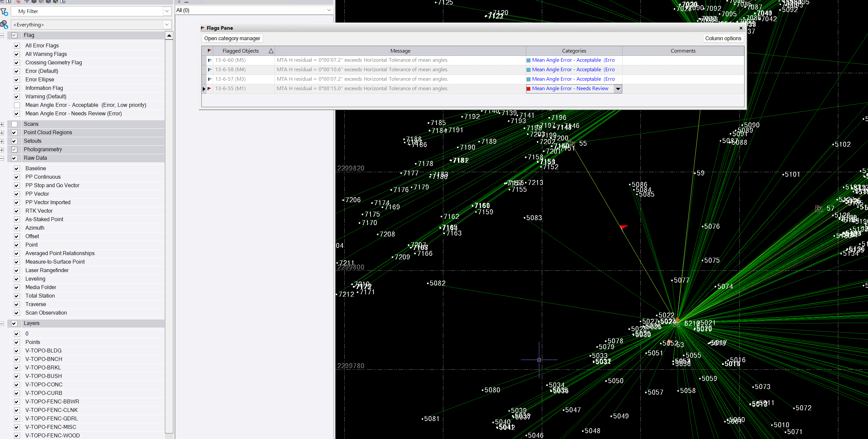Image resolution: width=868 pixels, height=439 pixels.
Task: Open the <Everything> selection dropdown
Action: tap(167, 24)
